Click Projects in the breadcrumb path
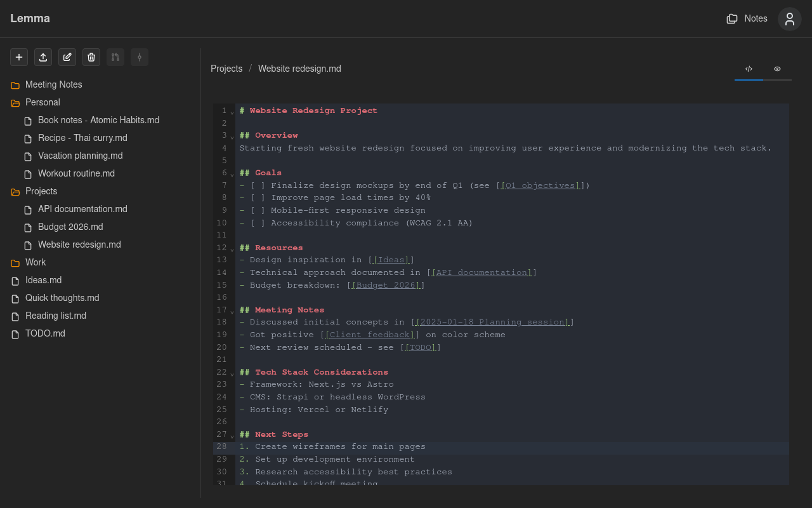The image size is (812, 508). coord(226,69)
